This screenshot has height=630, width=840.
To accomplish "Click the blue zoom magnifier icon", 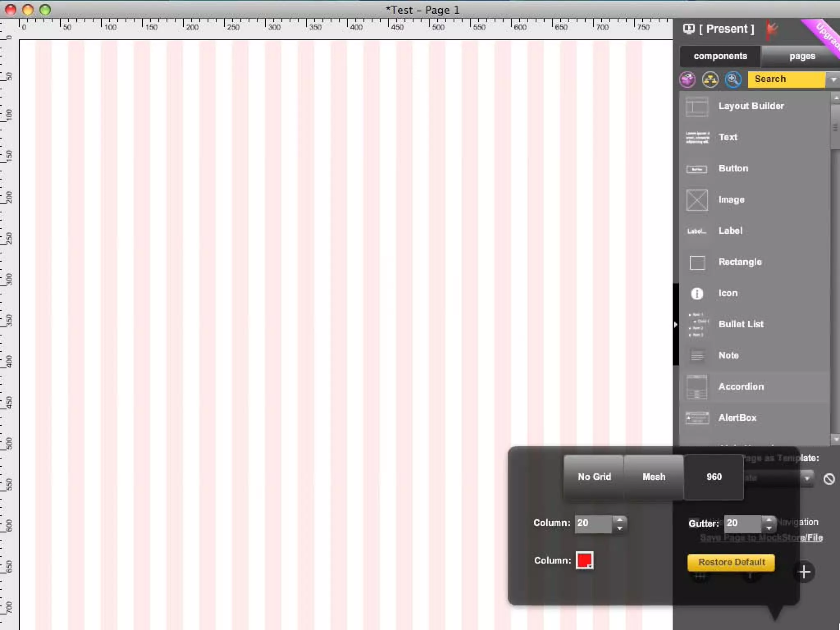I will click(x=733, y=79).
